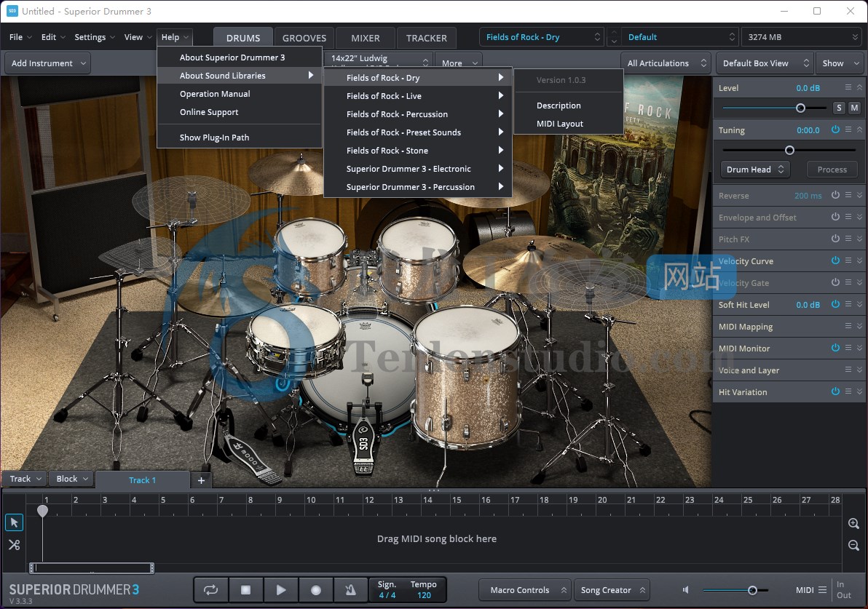Image resolution: width=868 pixels, height=609 pixels.
Task: Add a new track with plus button
Action: [202, 480]
